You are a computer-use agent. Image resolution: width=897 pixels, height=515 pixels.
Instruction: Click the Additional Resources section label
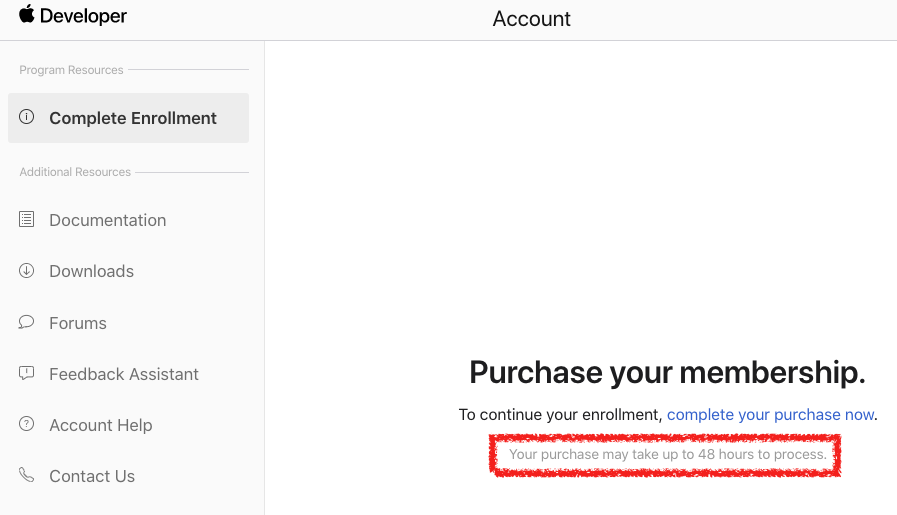point(75,172)
